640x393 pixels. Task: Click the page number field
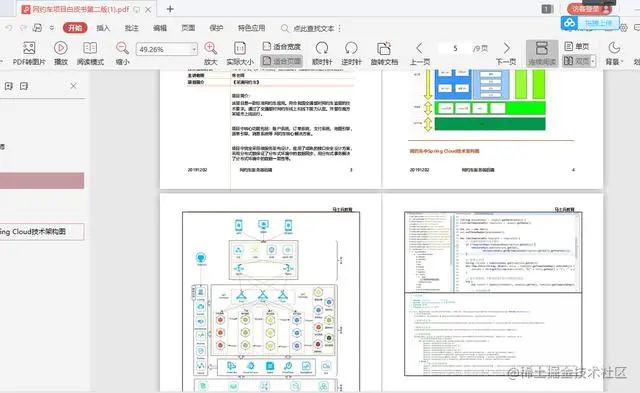click(455, 49)
